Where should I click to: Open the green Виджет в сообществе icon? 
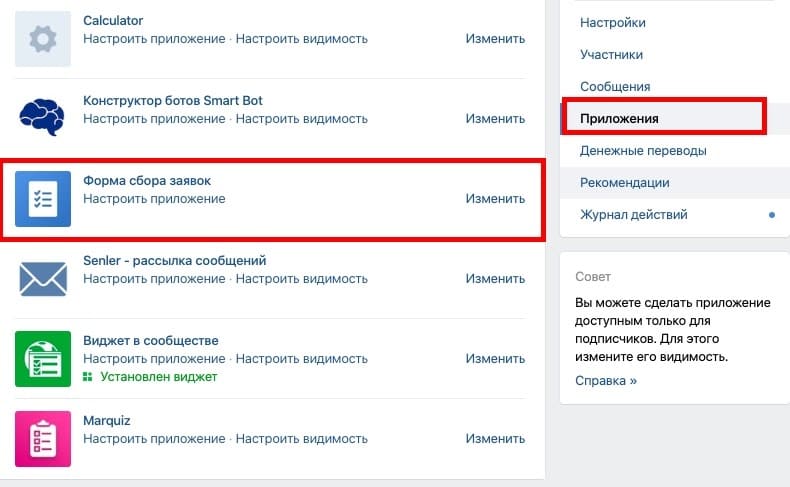(x=43, y=359)
